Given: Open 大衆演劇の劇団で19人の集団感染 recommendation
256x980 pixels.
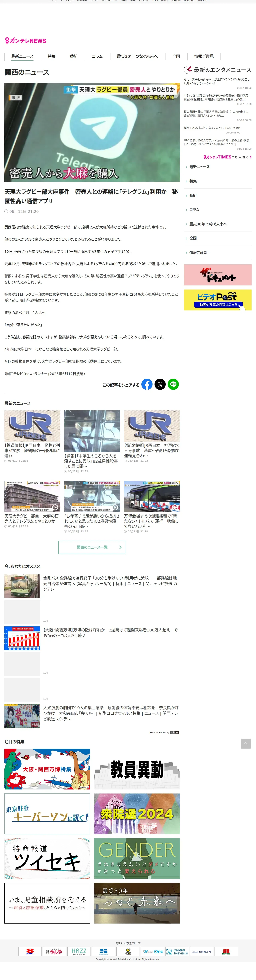Looking at the screenshot, I should 92,716.
